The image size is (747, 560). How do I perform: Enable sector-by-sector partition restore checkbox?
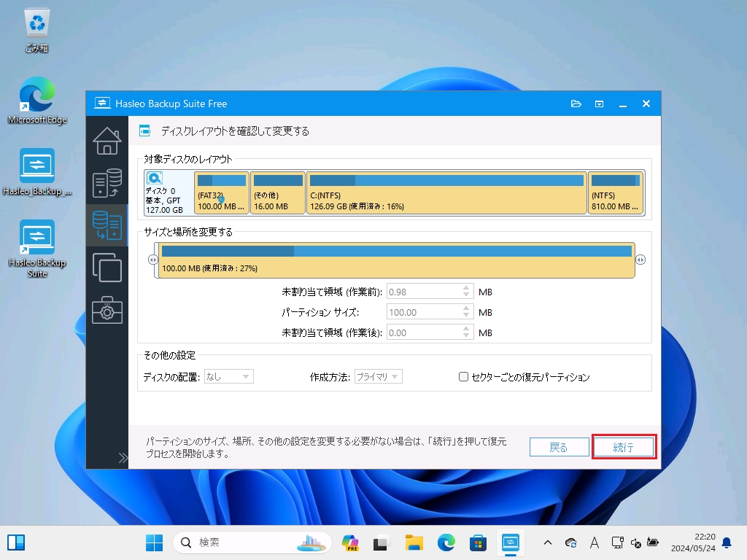point(463,377)
